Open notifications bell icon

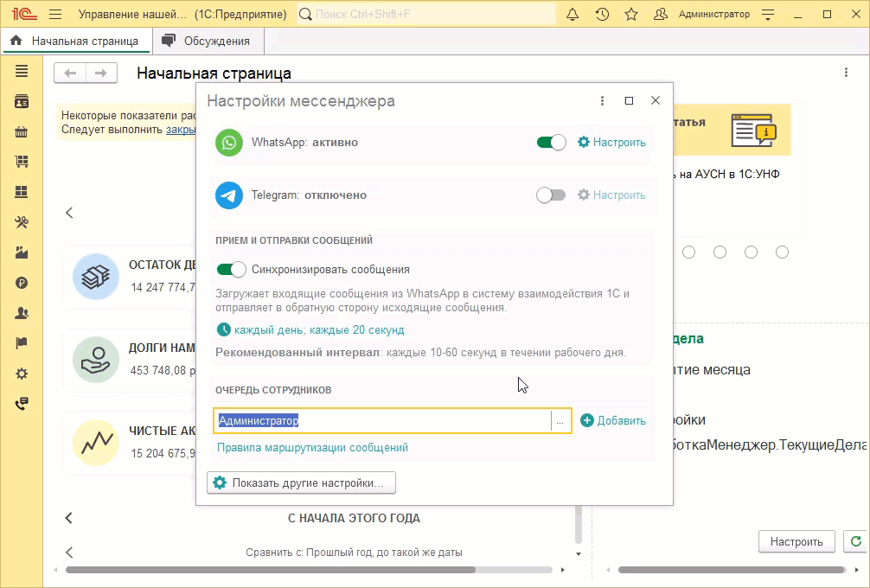tap(573, 15)
